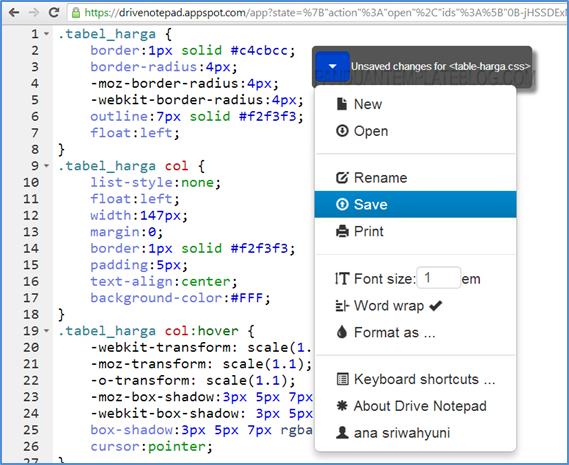Image resolution: width=569 pixels, height=465 pixels.
Task: Click the user profile icon beside ana sriwahyuni
Action: [x=342, y=433]
